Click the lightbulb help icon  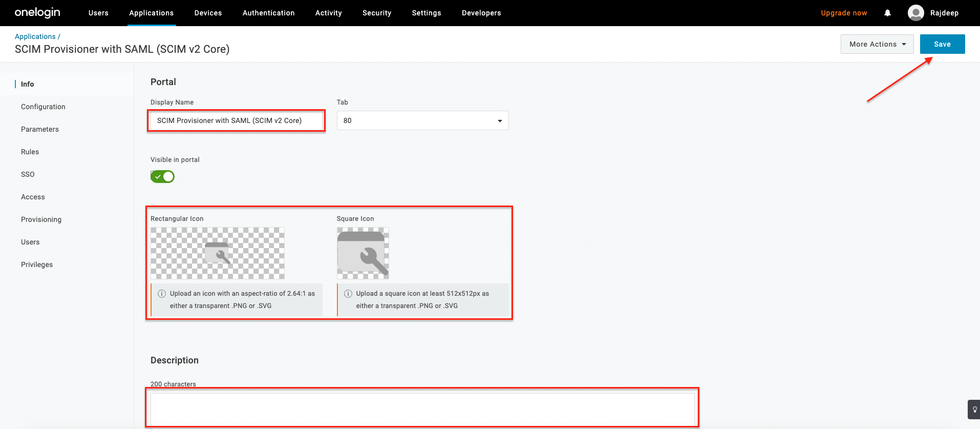(974, 410)
